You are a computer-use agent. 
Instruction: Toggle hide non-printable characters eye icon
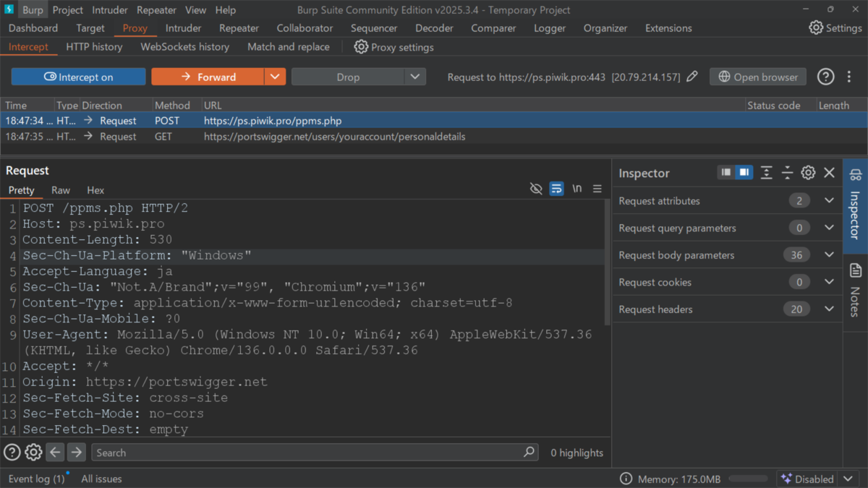pyautogui.click(x=536, y=189)
